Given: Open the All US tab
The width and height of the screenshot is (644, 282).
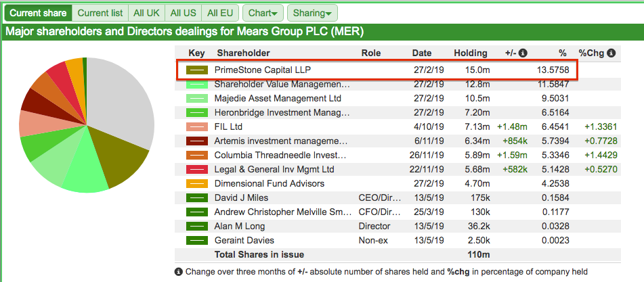Looking at the screenshot, I should [x=184, y=13].
